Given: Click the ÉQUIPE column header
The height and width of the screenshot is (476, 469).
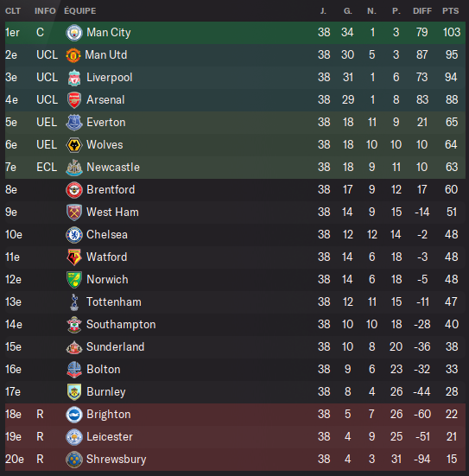Looking at the screenshot, I should [x=80, y=11].
